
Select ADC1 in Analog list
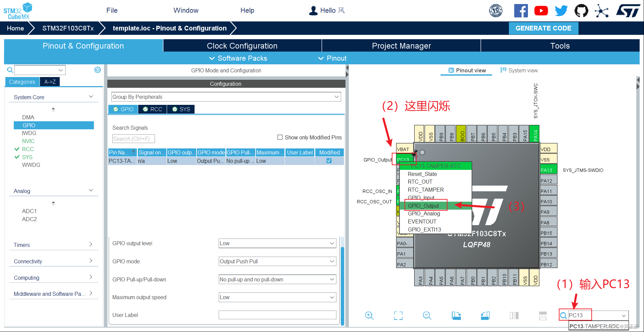[29, 211]
